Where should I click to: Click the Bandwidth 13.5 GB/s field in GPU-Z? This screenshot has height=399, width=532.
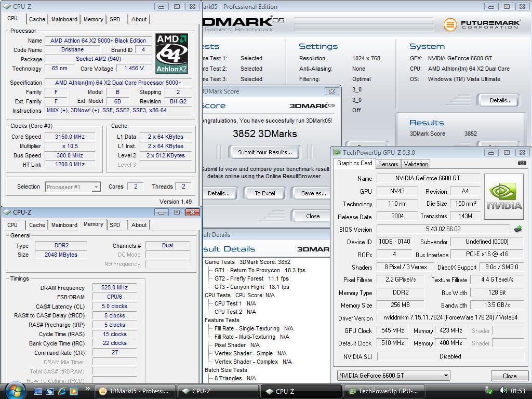497,305
